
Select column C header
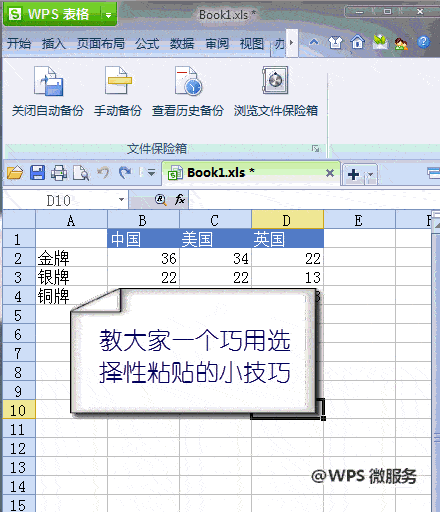[x=215, y=220]
